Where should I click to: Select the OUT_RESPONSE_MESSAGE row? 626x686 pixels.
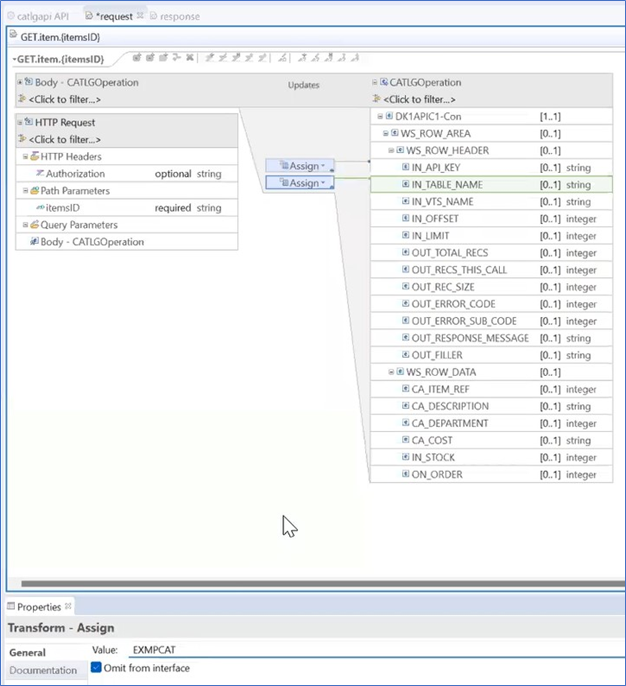[x=491, y=338]
